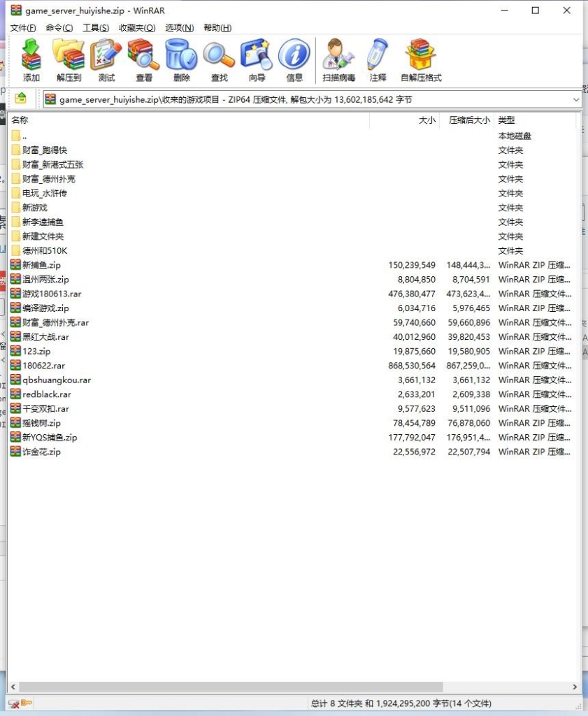Run 扫描病毒 virus scan tool
This screenshot has height=716, width=588.
[338, 60]
